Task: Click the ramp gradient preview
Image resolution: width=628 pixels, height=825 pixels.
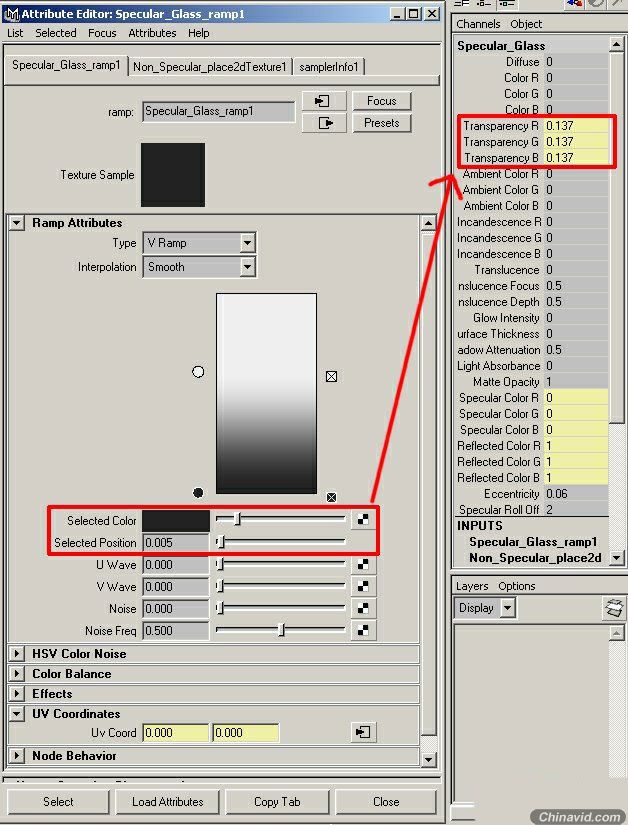Action: pos(266,394)
